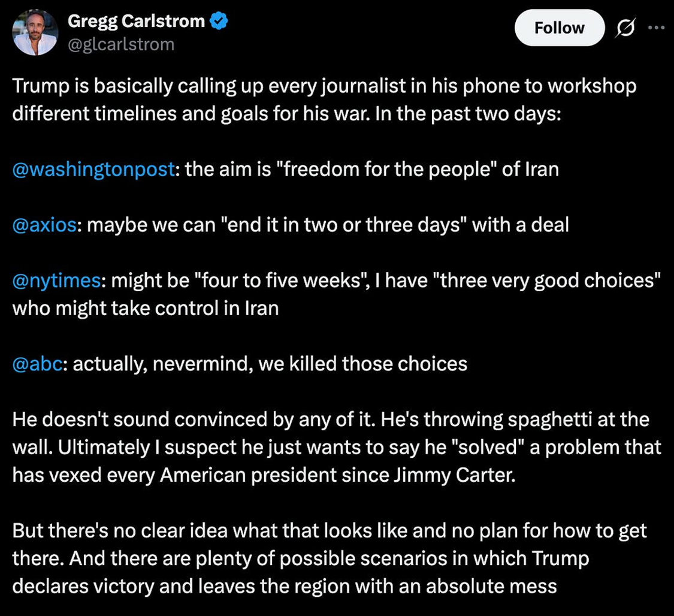Visit the @axios mention link
This screenshot has width=674, height=616.
(x=44, y=225)
